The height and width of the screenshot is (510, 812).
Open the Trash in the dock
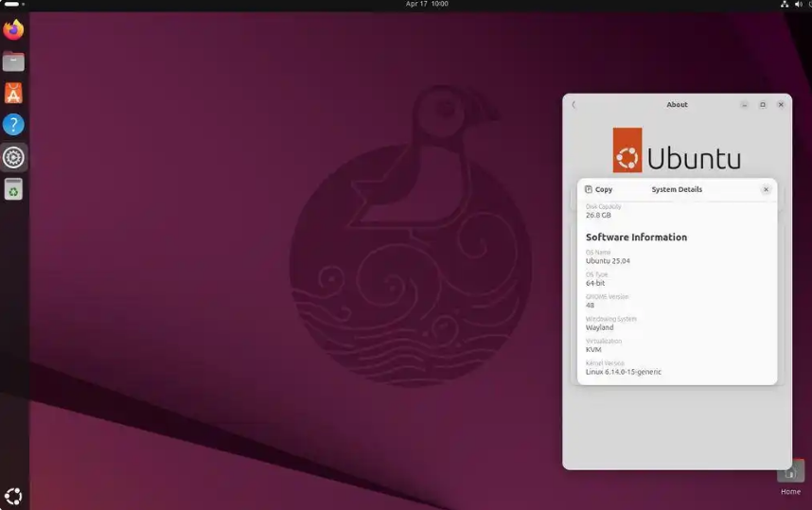(x=13, y=189)
